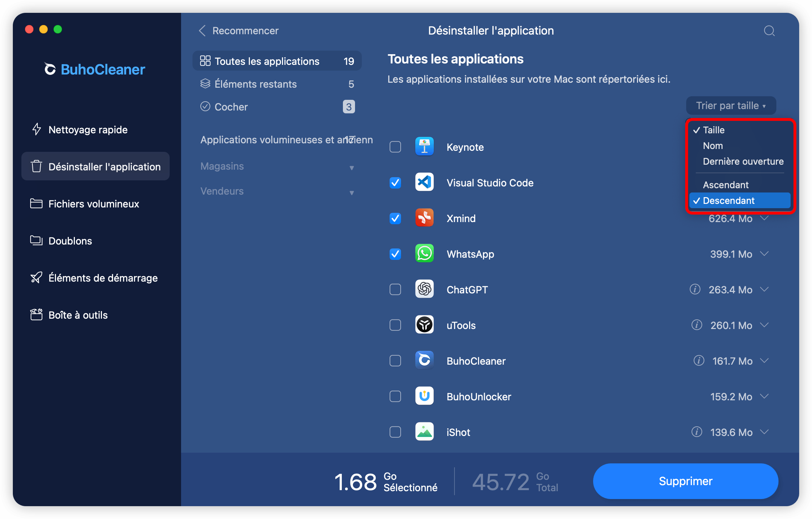Image resolution: width=812 pixels, height=519 pixels.
Task: Click the trash can icon in sidebar
Action: [x=36, y=166]
